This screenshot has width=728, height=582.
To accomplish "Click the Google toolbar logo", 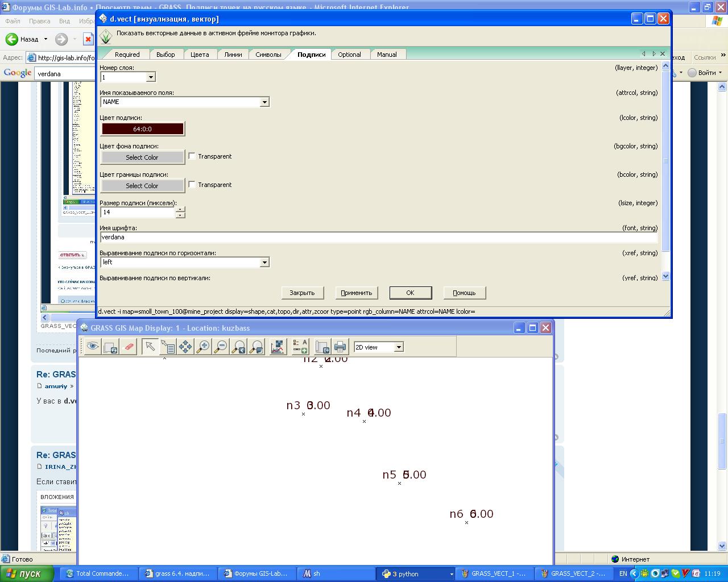I will 18,73.
